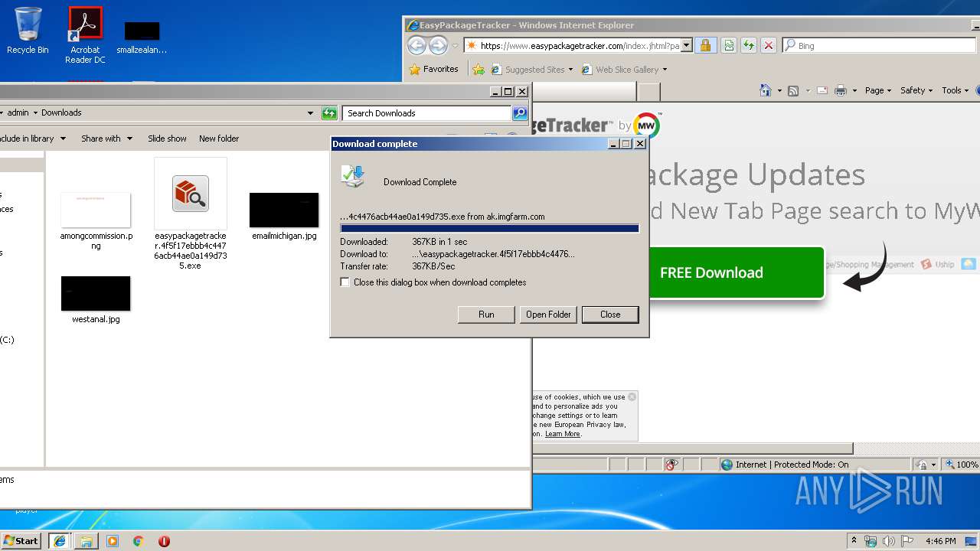Screen dimensions: 980x551
Task: Click the media player taskbar icon
Action: 113,541
